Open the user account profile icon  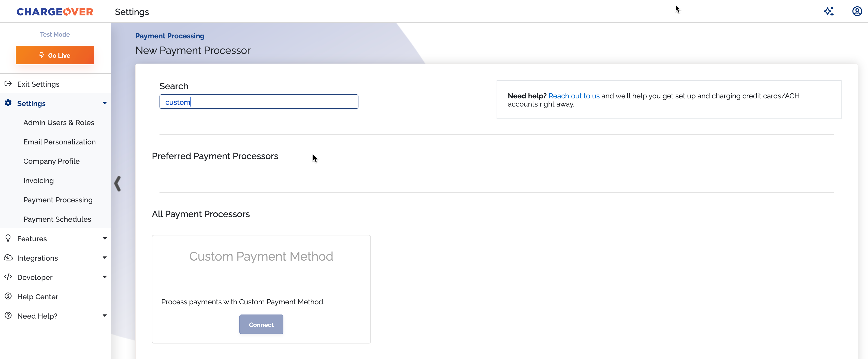(857, 11)
